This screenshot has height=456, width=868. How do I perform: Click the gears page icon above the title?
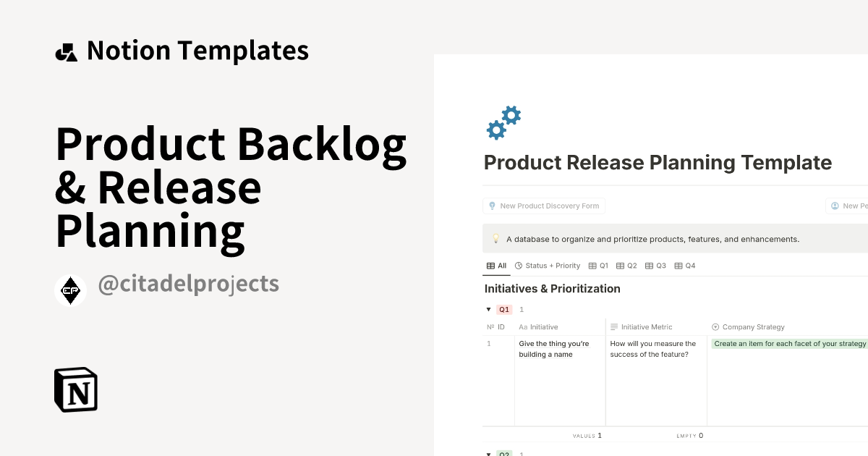pos(503,121)
